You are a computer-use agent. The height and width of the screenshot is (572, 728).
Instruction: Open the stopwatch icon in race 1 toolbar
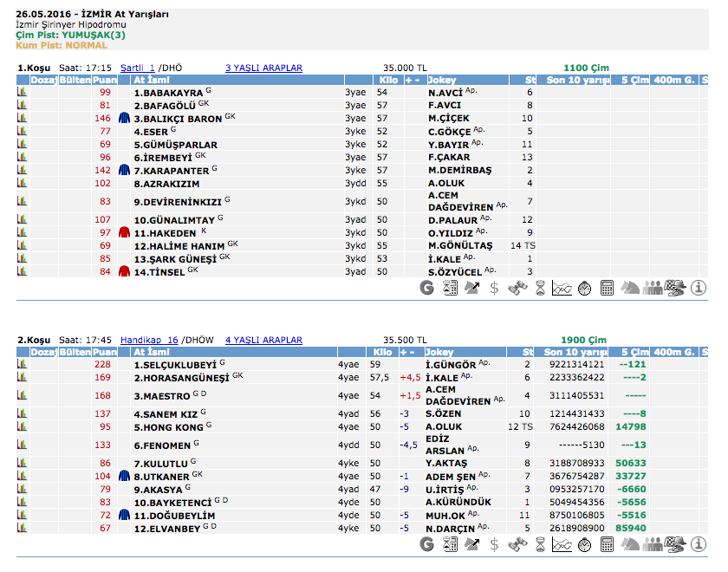(x=585, y=288)
